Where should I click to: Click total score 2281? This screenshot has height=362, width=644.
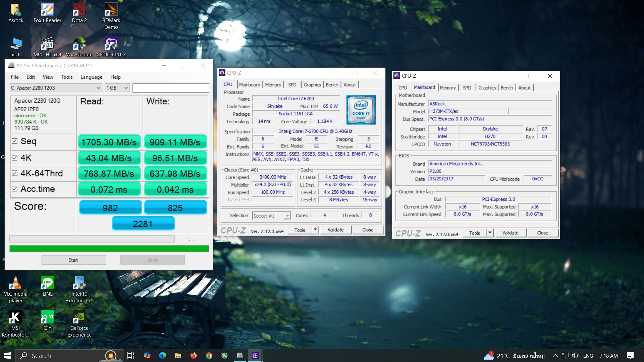(143, 224)
